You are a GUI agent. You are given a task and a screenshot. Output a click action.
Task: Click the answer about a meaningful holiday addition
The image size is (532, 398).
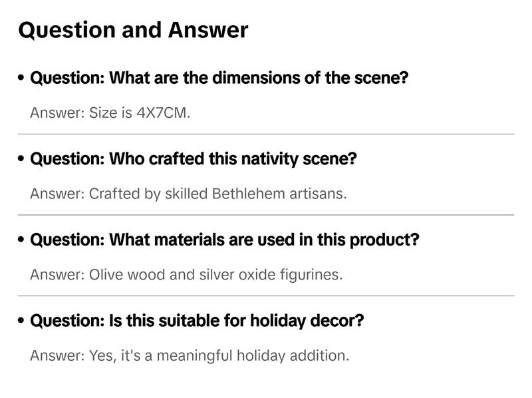[190, 355]
